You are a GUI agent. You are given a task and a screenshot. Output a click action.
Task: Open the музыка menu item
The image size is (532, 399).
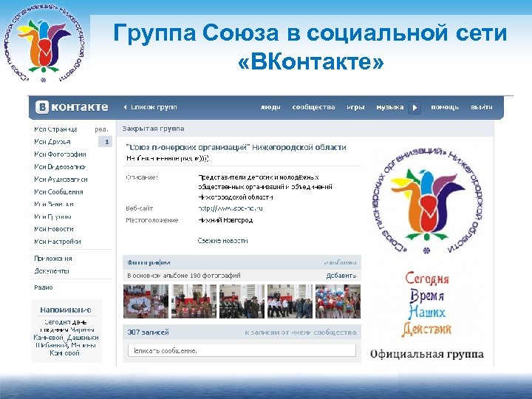tap(390, 107)
